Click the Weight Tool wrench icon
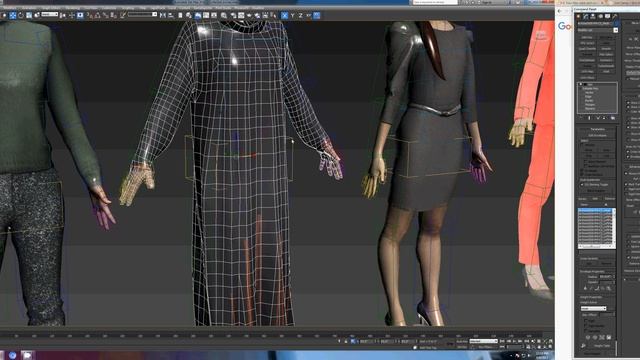Image resolution: width=640 pixels, height=360 pixels. tap(583, 345)
